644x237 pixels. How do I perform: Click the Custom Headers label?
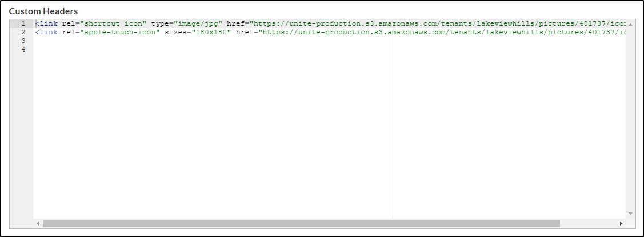point(43,11)
